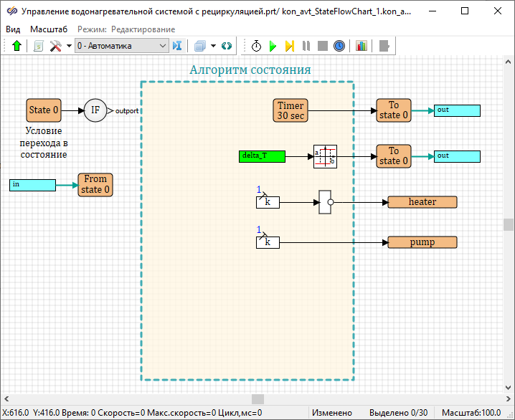Pause the simulation using pause button
Viewport: 515px width, 420px height.
pyautogui.click(x=306, y=46)
